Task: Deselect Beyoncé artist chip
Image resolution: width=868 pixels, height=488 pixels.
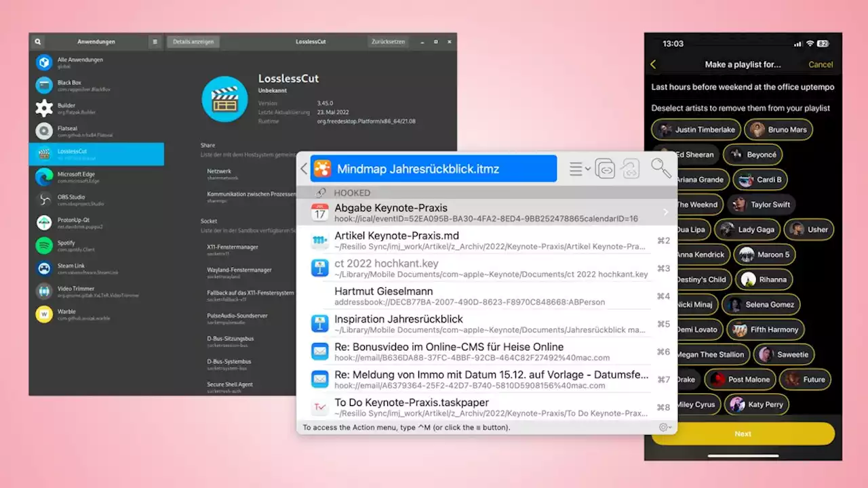Action: 753,155
